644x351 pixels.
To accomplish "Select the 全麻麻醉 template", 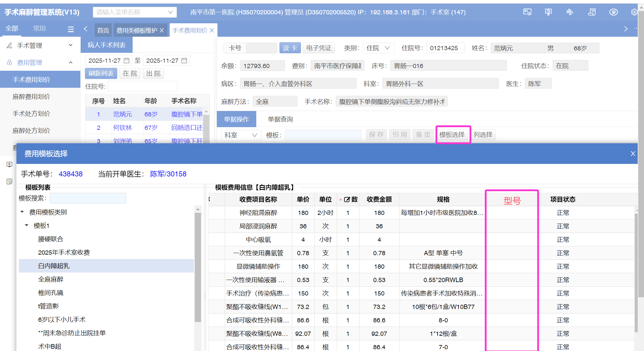I will click(51, 279).
